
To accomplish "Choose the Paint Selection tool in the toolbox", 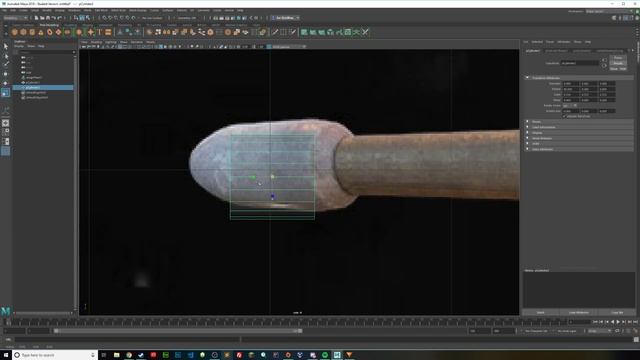I will pos(6,64).
